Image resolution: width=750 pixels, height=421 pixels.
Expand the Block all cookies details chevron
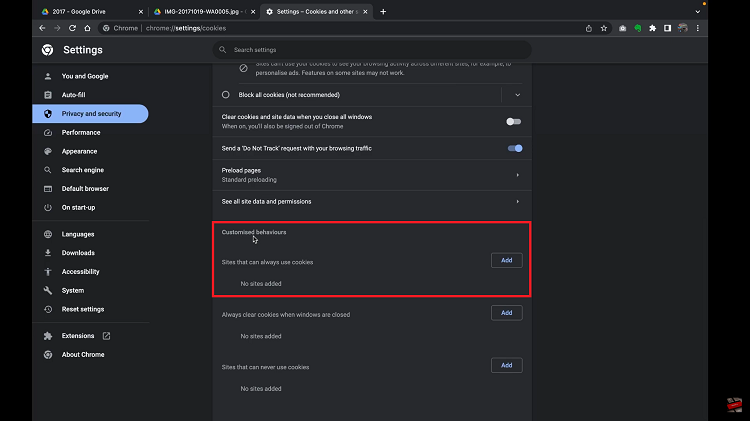(x=518, y=95)
